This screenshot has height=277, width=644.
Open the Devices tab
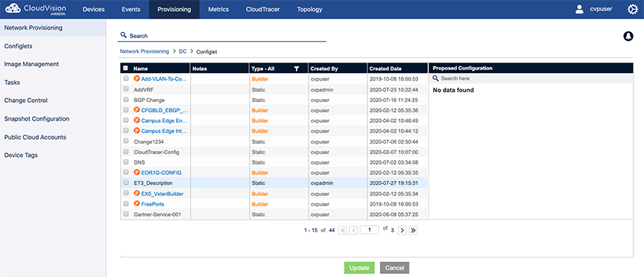click(x=94, y=10)
